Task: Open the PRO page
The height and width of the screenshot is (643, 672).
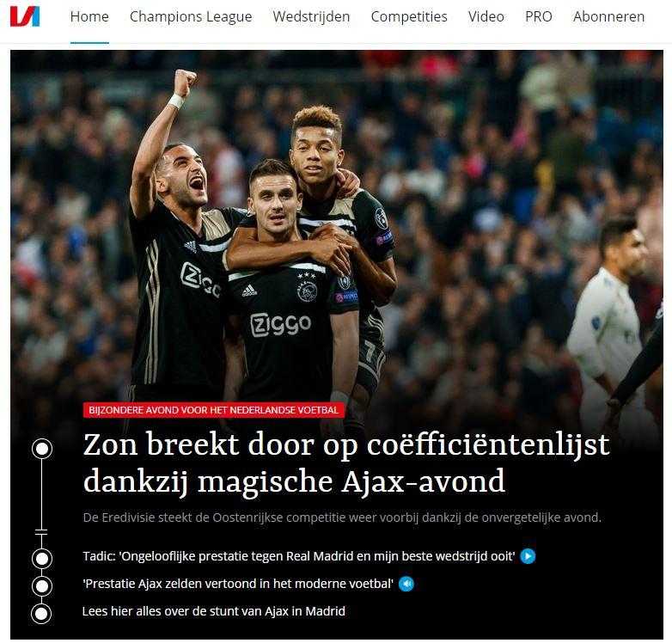Action: pyautogui.click(x=538, y=16)
